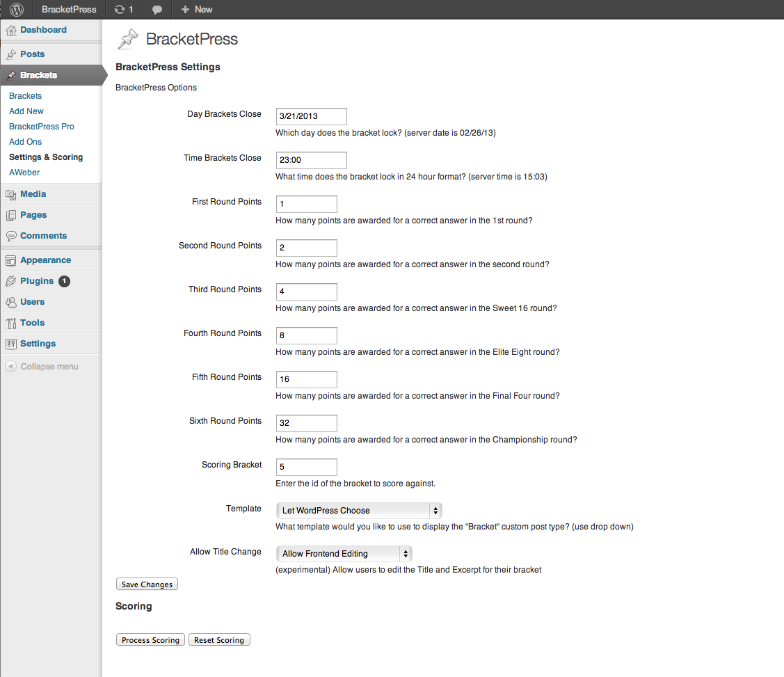Screen dimensions: 784x677
Task: Open the updates refresh icon
Action: click(120, 10)
